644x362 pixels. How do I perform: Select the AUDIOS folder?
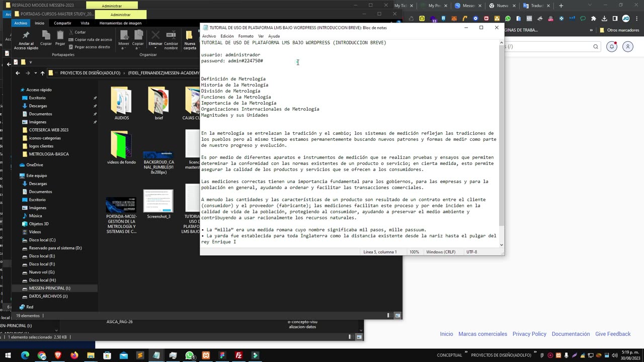click(121, 104)
